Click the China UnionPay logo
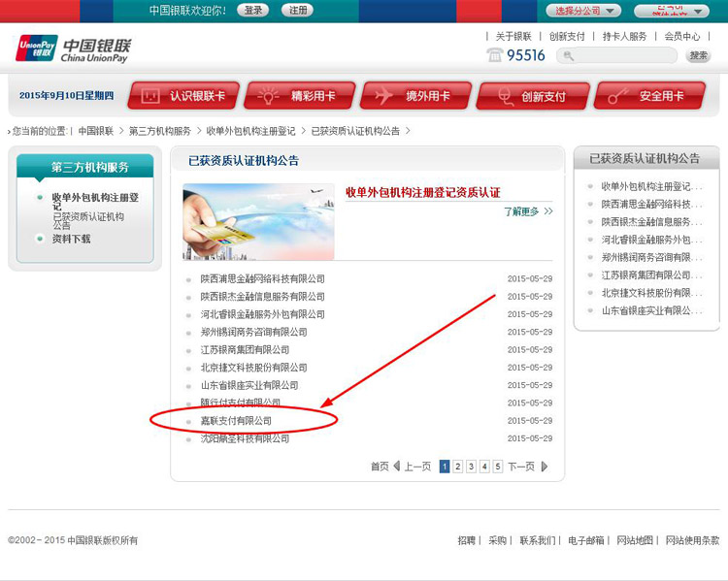Screen dimensions: 728x581 pyautogui.click(x=74, y=48)
